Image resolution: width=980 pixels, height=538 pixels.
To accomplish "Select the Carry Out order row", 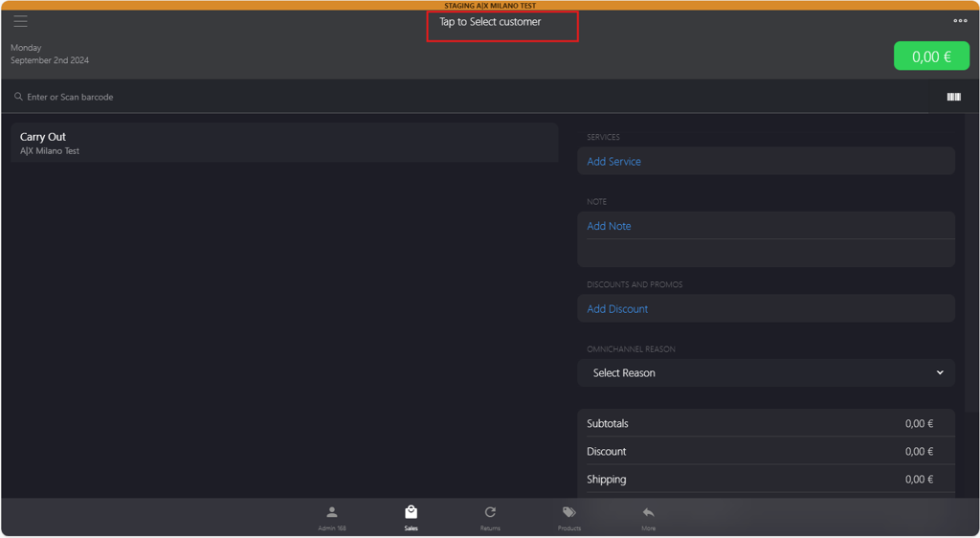I will pyautogui.click(x=284, y=143).
